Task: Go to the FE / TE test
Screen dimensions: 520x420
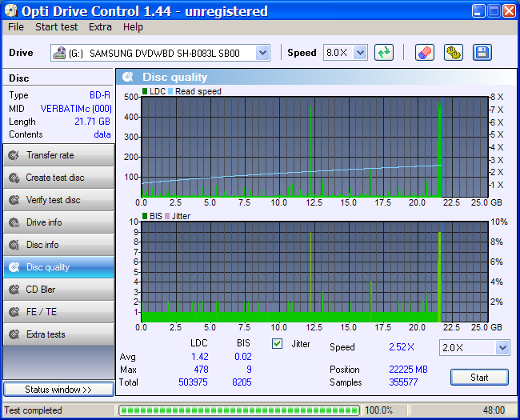Action: [x=58, y=312]
